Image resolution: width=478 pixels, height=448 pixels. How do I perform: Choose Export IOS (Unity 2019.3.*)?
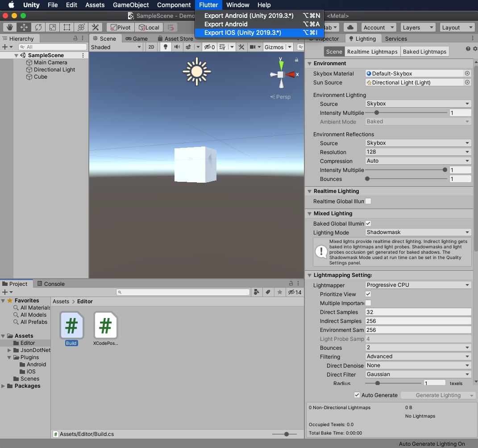pyautogui.click(x=259, y=33)
